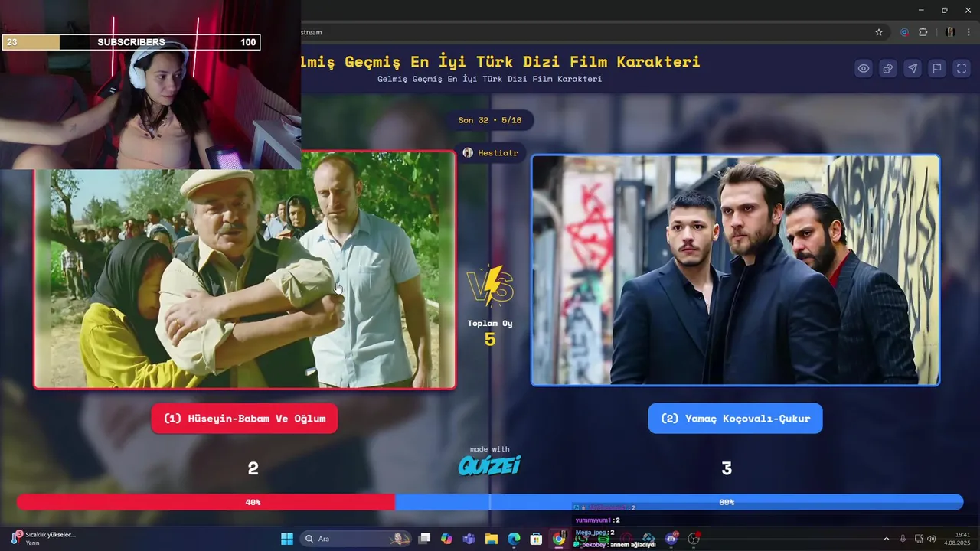The width and height of the screenshot is (980, 551).
Task: Click the Quizei logo link
Action: click(x=490, y=465)
